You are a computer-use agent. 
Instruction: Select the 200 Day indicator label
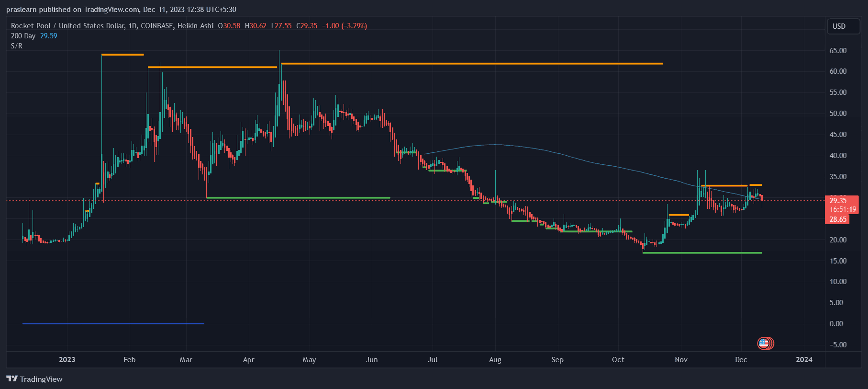click(23, 36)
